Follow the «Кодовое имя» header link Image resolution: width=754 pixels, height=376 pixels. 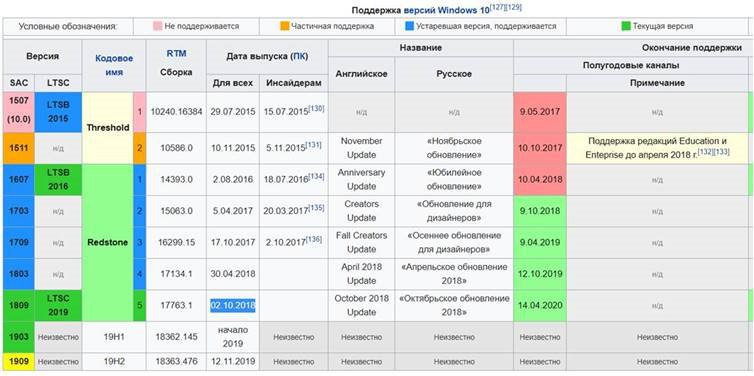[x=114, y=65]
